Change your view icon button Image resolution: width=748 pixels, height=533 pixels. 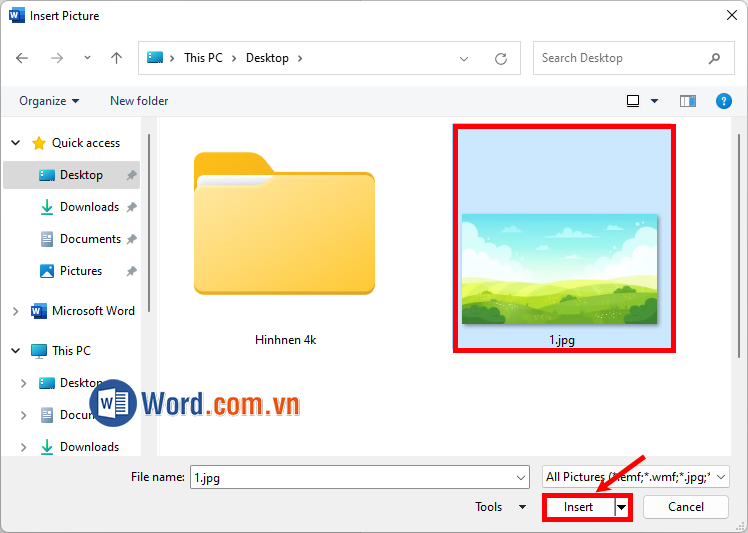633,101
